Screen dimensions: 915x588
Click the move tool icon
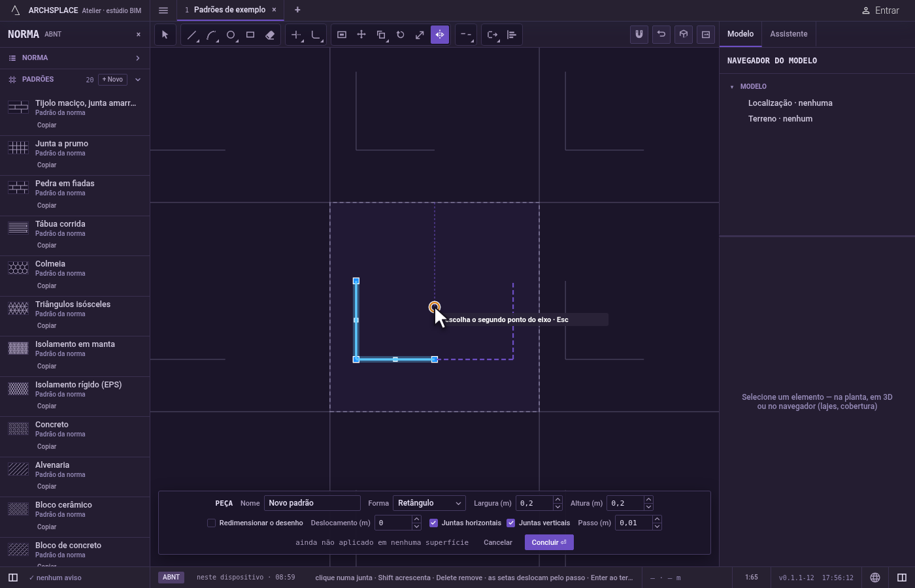[x=361, y=35]
